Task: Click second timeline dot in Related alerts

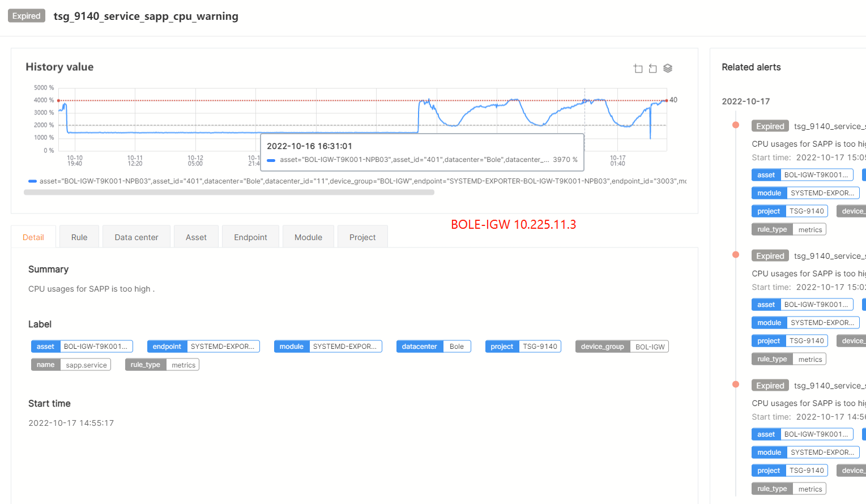Action: click(x=736, y=255)
